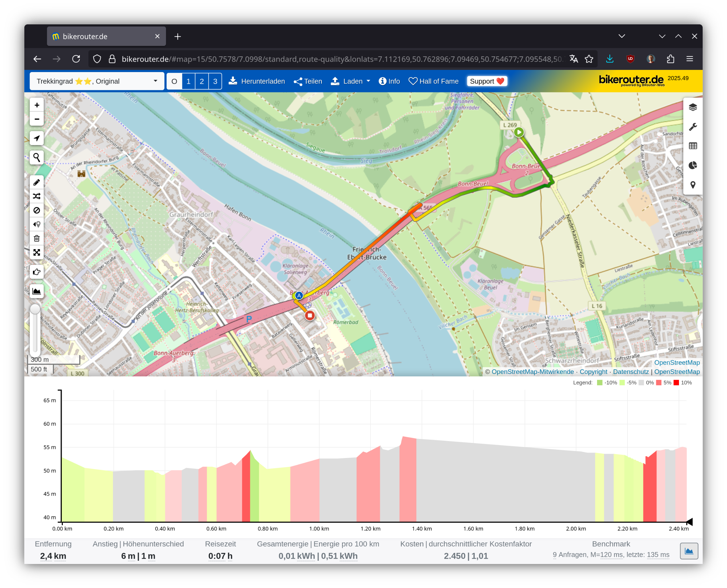
Task: Open Hall of Fame
Action: point(434,81)
